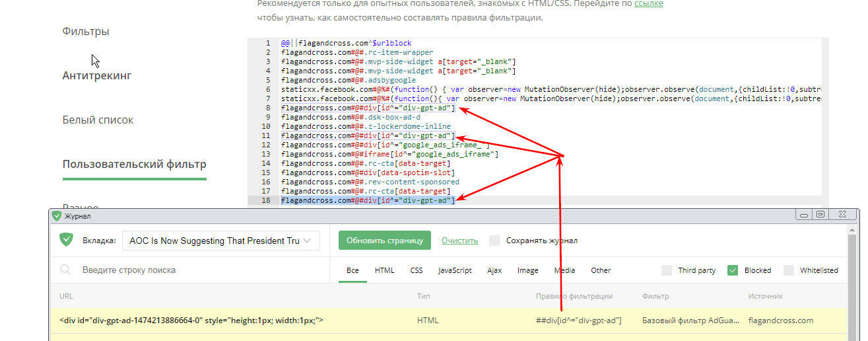Click editor line 9 .dsk-box-ad-d rule
This screenshot has width=868, height=341.
[x=351, y=117]
